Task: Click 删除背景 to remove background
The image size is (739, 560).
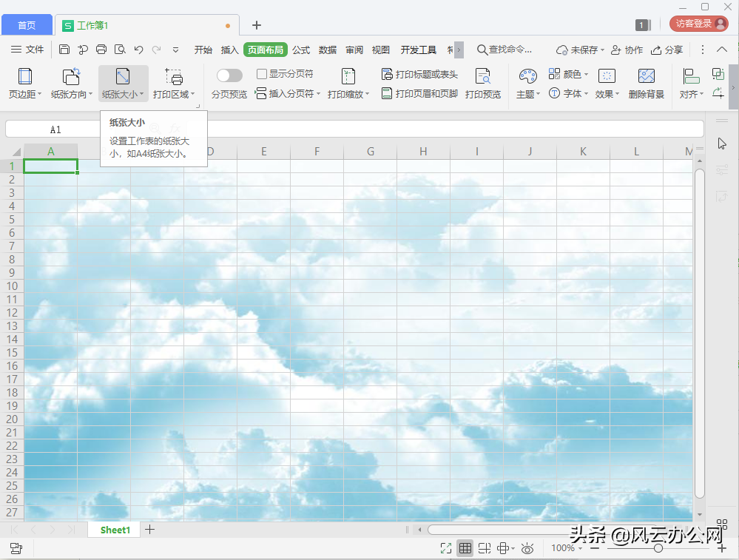Action: (x=646, y=84)
